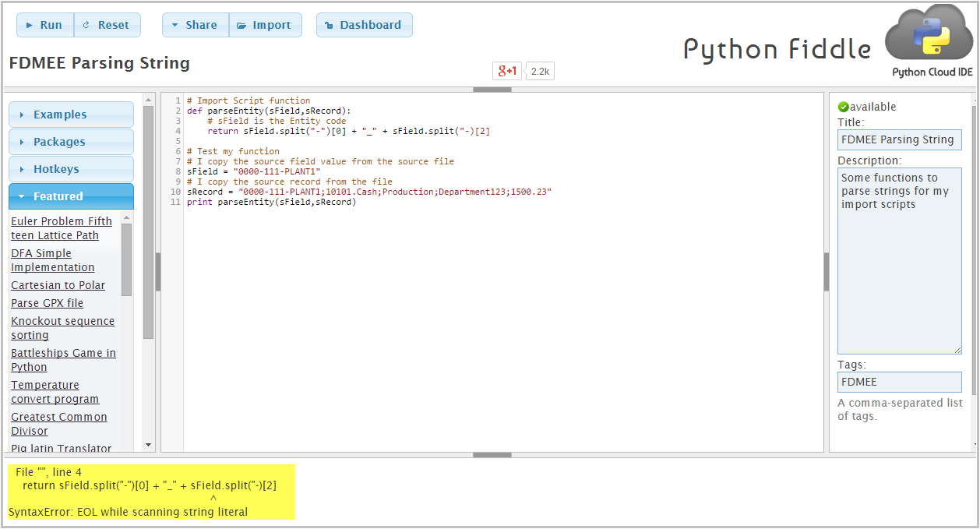Image resolution: width=980 pixels, height=529 pixels.
Task: Expand the Hotkeys sidebar section
Action: 71,169
